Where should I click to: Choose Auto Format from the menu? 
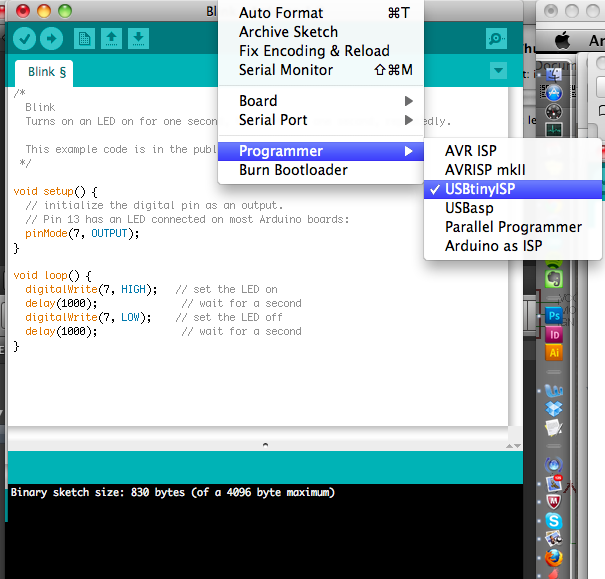coord(321,13)
